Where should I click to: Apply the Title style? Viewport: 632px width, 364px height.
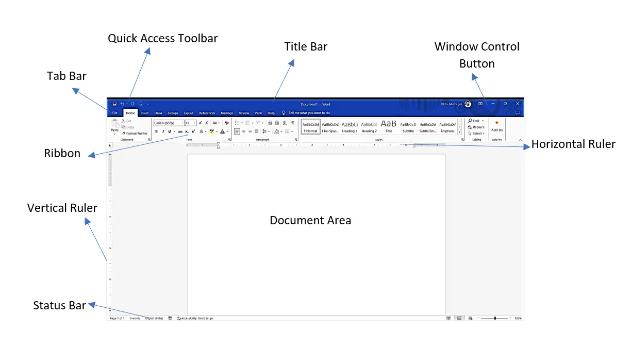point(389,127)
